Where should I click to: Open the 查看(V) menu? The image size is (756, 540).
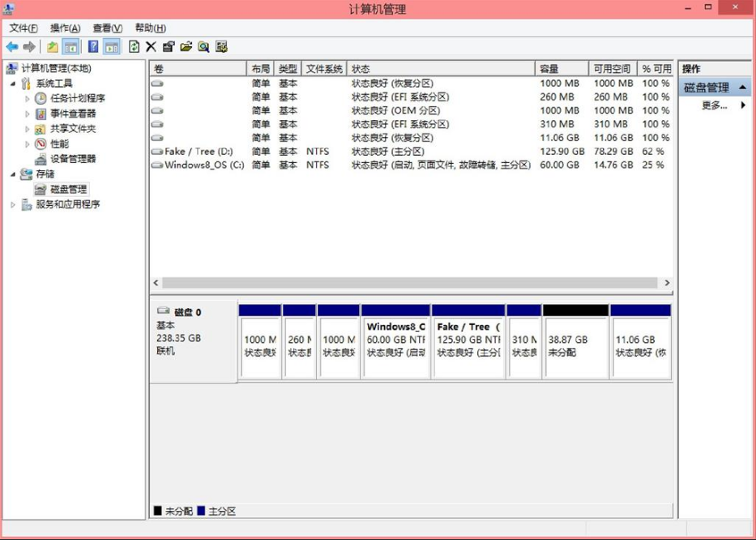107,28
